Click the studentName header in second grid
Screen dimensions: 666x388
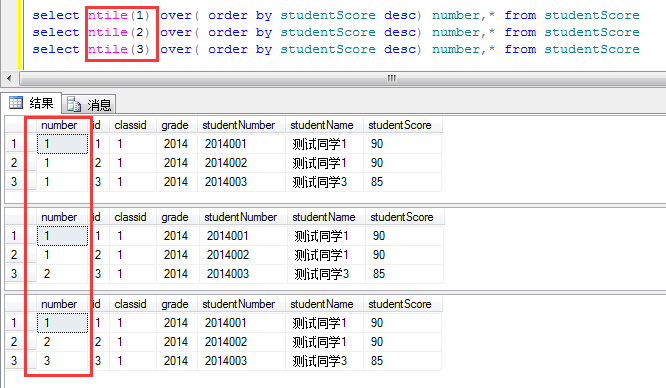[x=325, y=217]
